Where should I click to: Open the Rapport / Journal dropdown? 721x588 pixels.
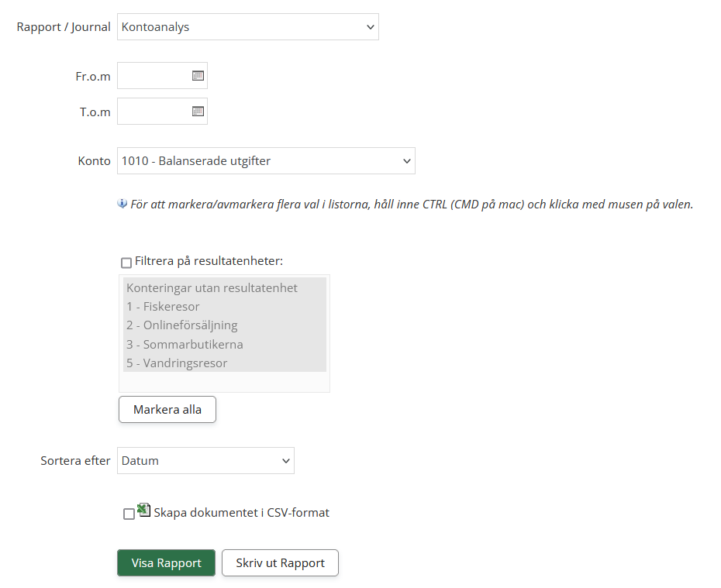[x=247, y=27]
